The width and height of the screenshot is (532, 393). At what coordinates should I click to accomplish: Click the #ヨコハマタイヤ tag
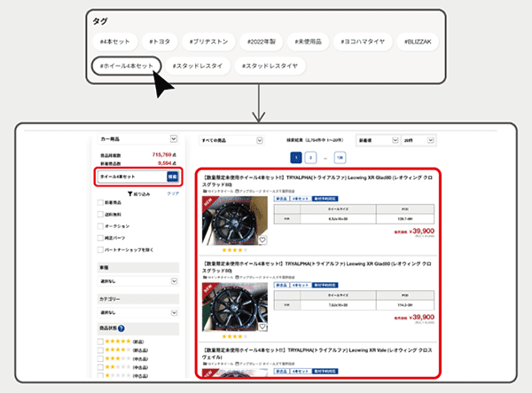click(x=363, y=42)
